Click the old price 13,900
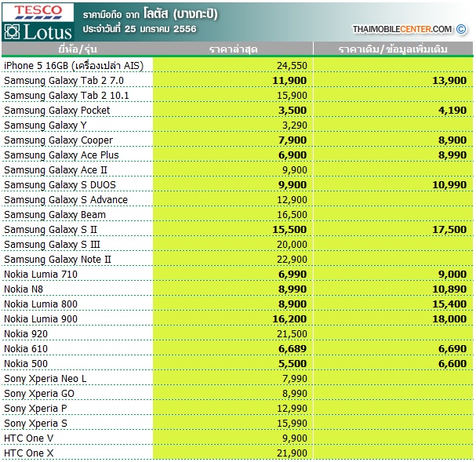 (x=449, y=81)
